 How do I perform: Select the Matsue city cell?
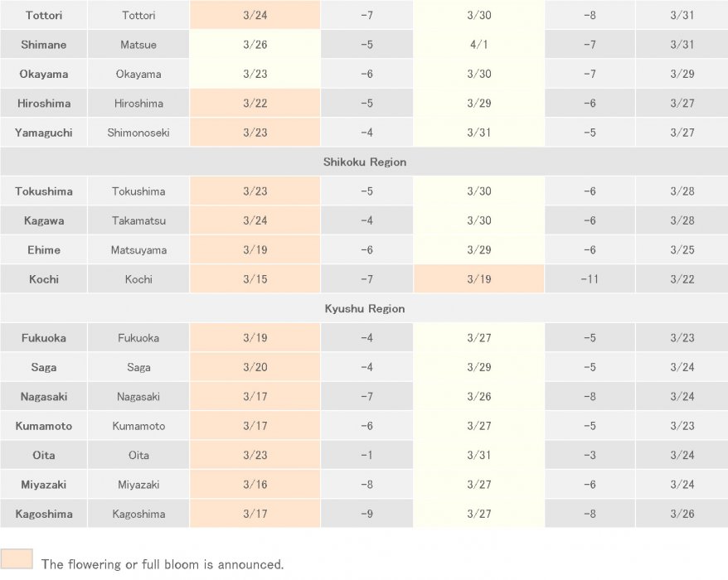click(138, 45)
